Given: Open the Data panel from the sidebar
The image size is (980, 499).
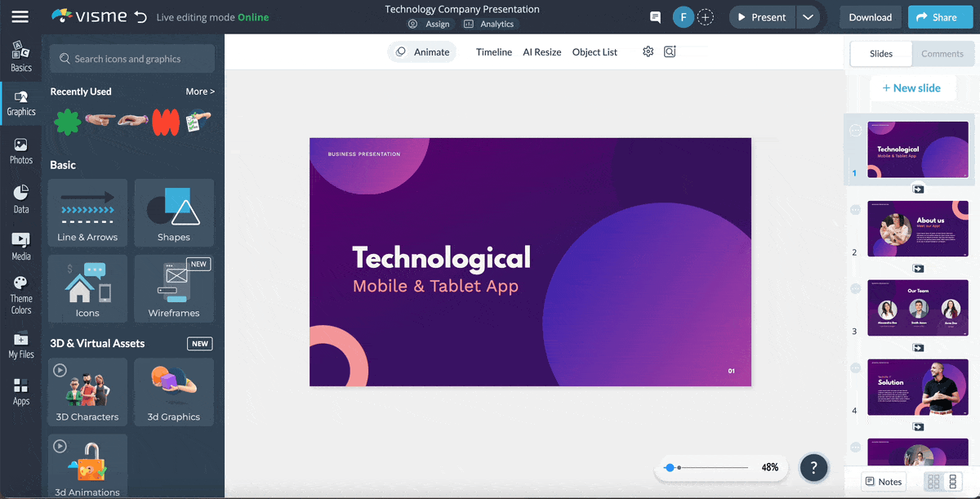Looking at the screenshot, I should [x=20, y=196].
